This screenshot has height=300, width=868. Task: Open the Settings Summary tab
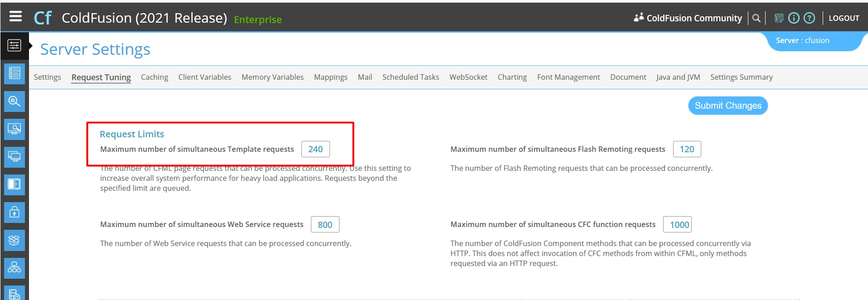pyautogui.click(x=742, y=77)
